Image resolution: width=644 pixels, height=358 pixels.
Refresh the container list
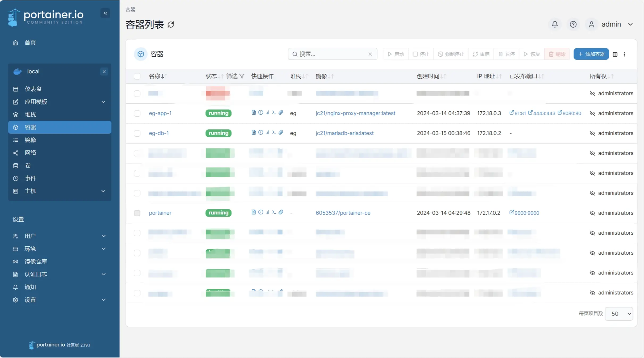tap(171, 25)
